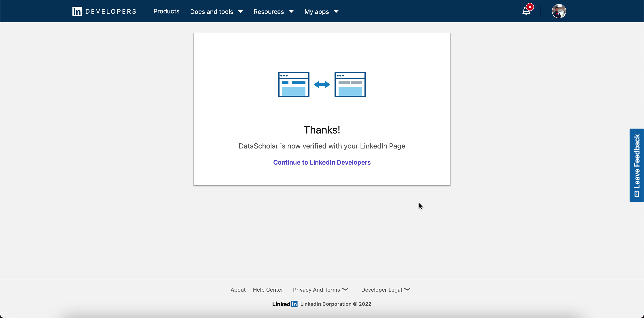Image resolution: width=644 pixels, height=318 pixels.
Task: Click the LinkedIn footer logo
Action: [x=285, y=304]
